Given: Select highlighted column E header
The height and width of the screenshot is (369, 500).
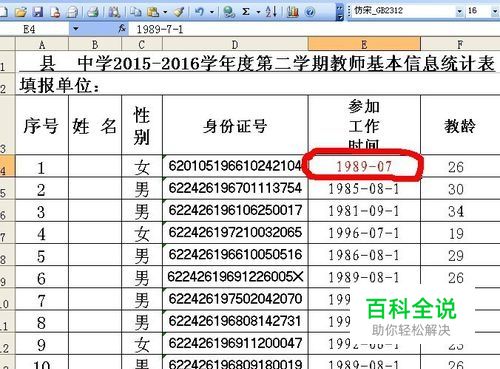Looking at the screenshot, I should (x=364, y=44).
